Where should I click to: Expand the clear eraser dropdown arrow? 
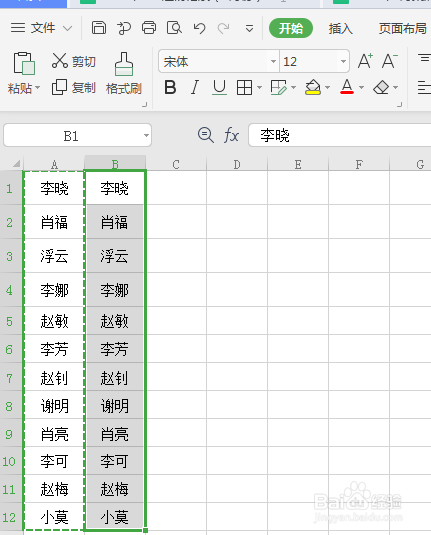pyautogui.click(x=396, y=88)
